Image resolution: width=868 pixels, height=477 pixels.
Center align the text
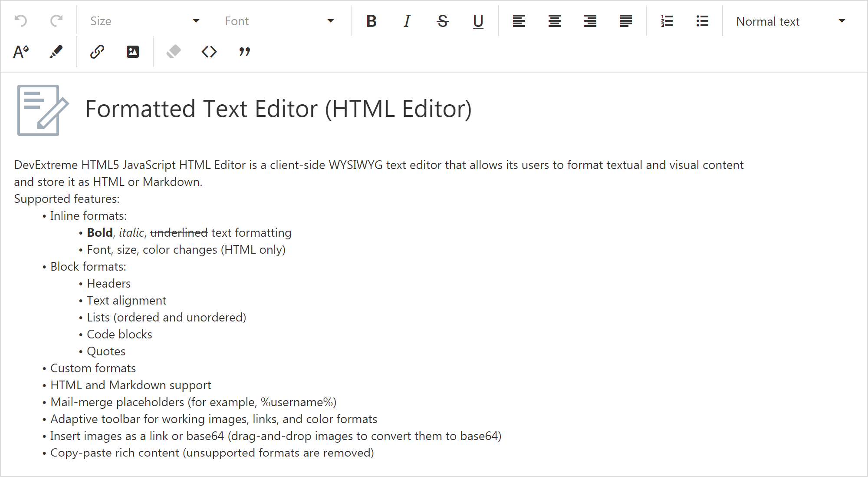555,21
